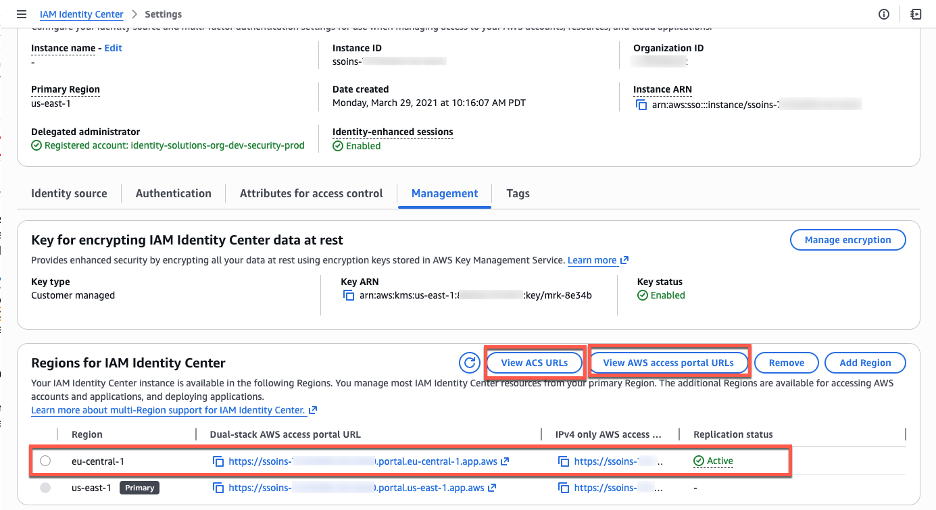The height and width of the screenshot is (510, 936).
Task: Open us-east-1 IPv4 only portal link
Action: pos(618,488)
